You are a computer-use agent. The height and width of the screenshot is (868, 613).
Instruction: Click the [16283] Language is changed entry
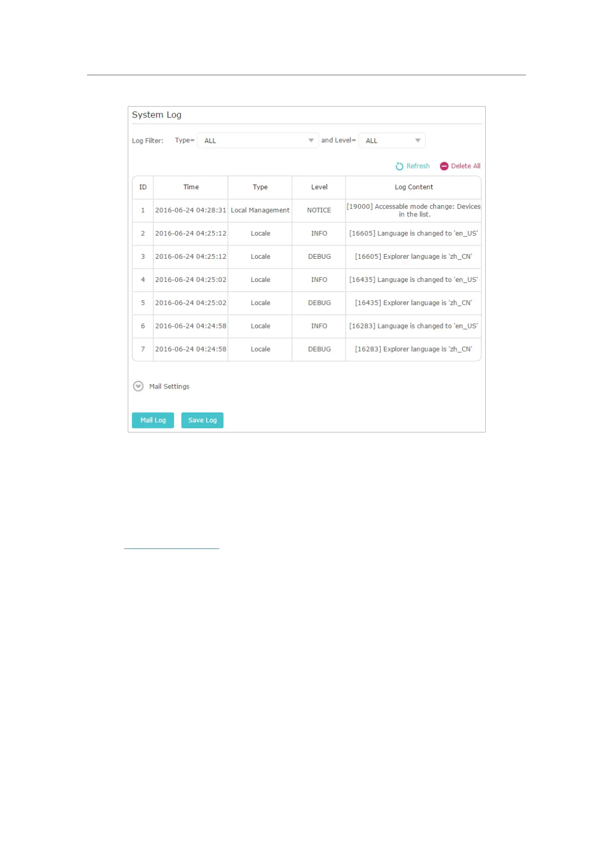click(x=414, y=326)
